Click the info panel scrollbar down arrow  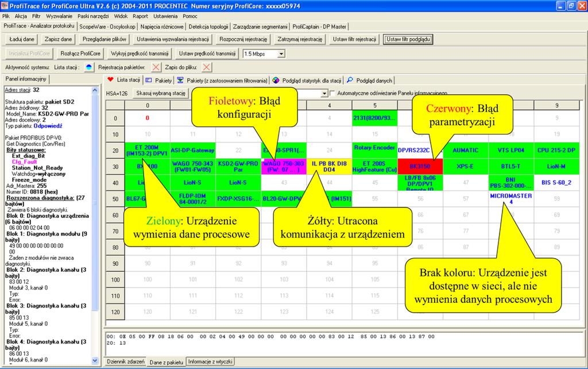click(95, 360)
